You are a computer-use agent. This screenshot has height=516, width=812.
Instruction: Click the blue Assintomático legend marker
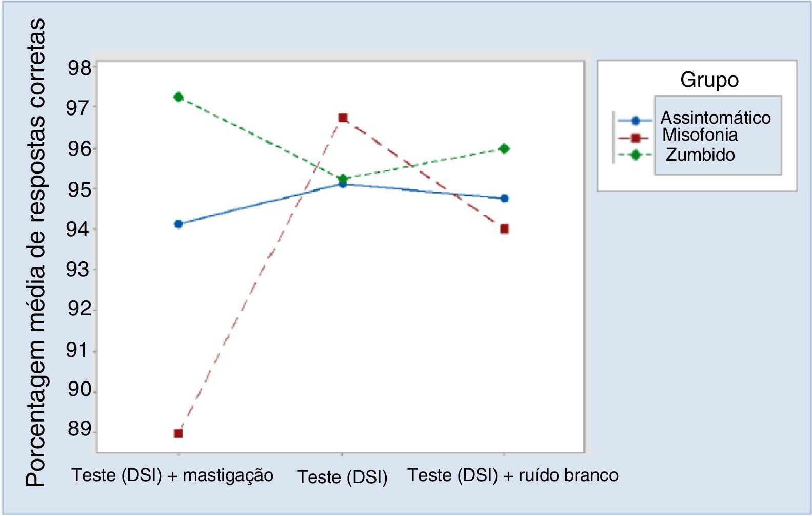[x=636, y=121]
